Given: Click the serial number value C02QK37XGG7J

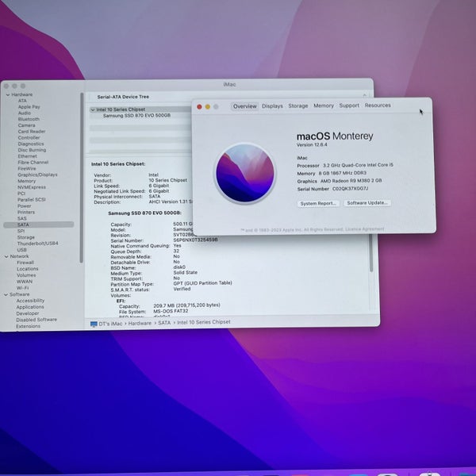Looking at the screenshot, I should coord(350,189).
